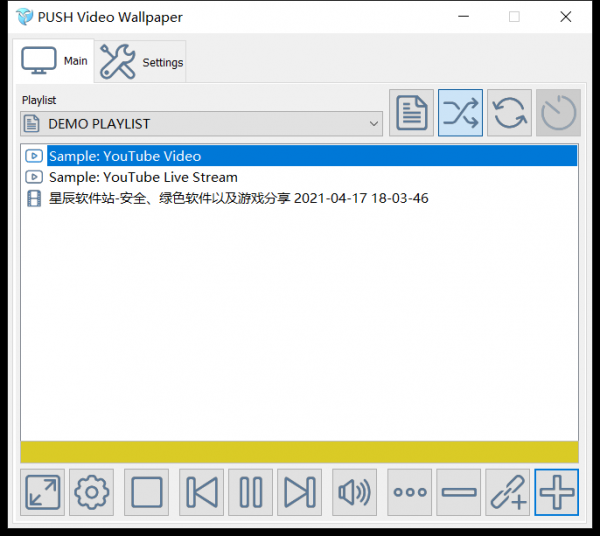Mute the wallpaper sound

(x=354, y=492)
